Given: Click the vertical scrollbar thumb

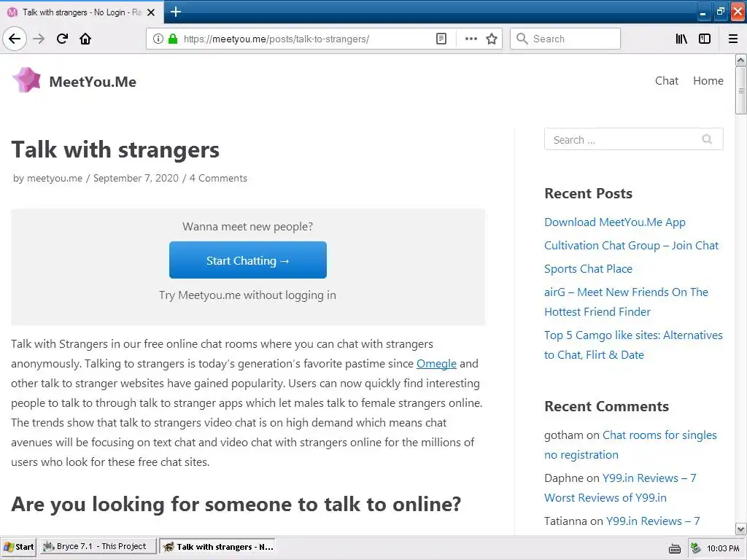Looking at the screenshot, I should pos(740,90).
